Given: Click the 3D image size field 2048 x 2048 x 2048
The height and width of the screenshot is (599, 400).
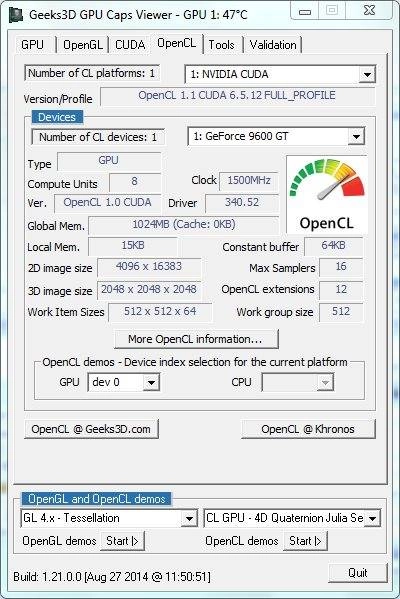Looking at the screenshot, I should [x=149, y=290].
